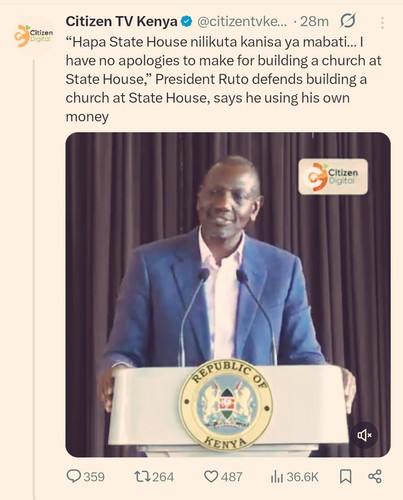Click the blue verified badge
403x500 pixels.
point(187,22)
